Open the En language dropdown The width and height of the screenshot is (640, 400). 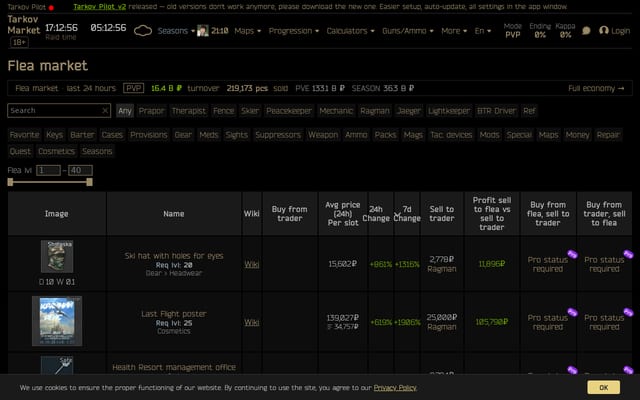pos(482,31)
